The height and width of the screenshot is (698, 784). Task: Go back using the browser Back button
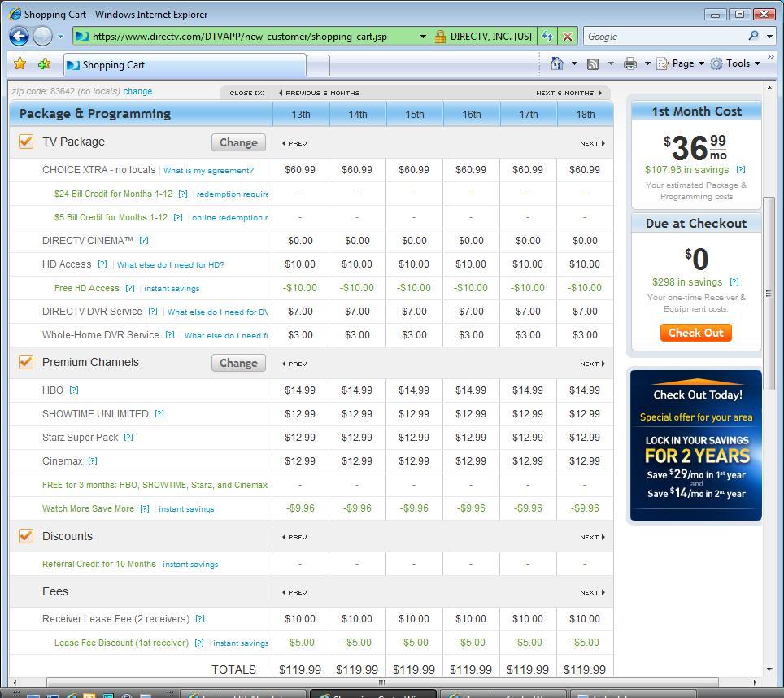point(19,36)
